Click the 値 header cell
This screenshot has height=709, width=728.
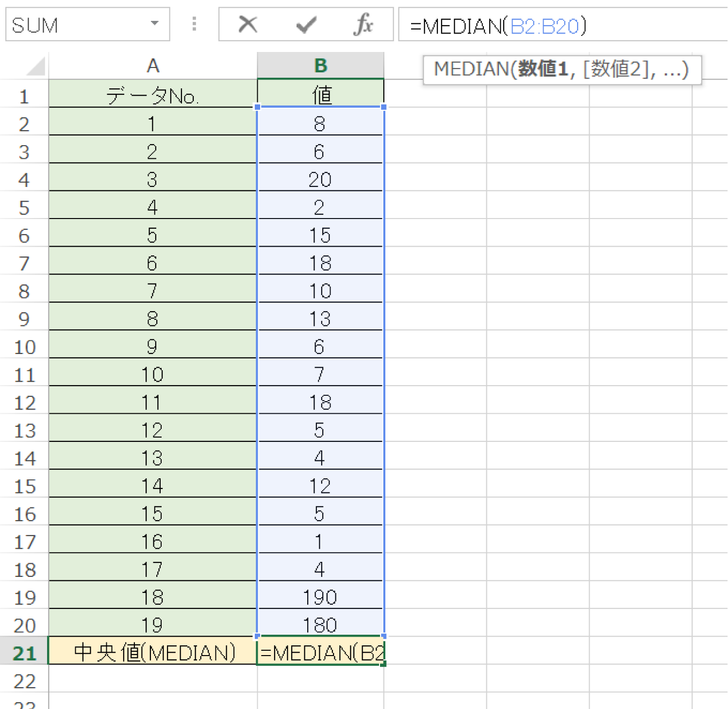[320, 95]
